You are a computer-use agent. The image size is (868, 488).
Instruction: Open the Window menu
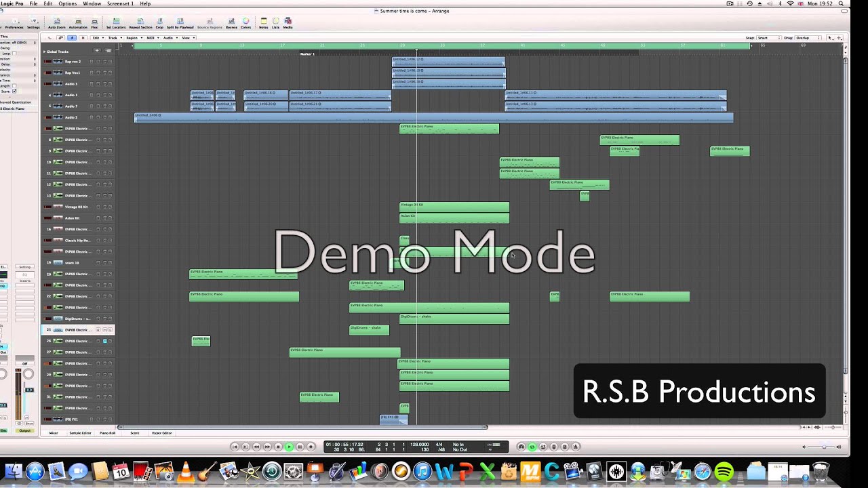92,3
